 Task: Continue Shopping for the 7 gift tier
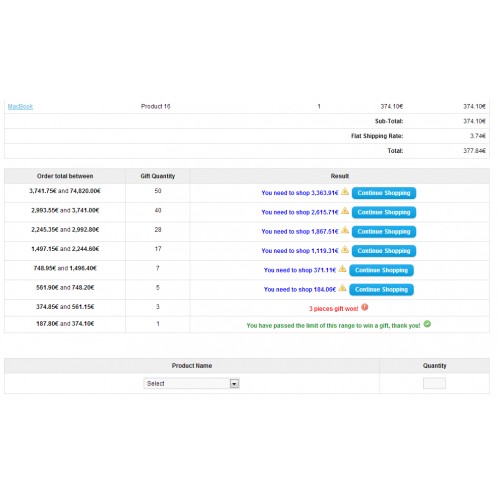click(381, 270)
